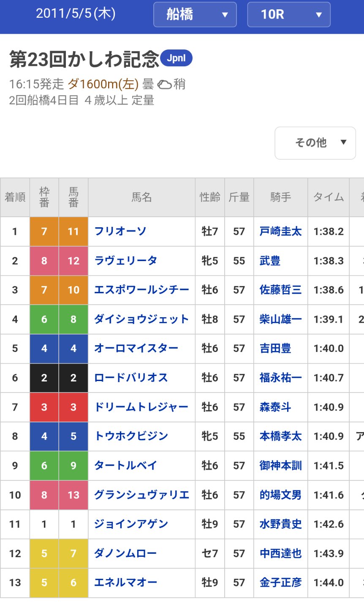Select horse エスポワールシチー link
The width and height of the screenshot is (364, 602).
pyautogui.click(x=141, y=290)
